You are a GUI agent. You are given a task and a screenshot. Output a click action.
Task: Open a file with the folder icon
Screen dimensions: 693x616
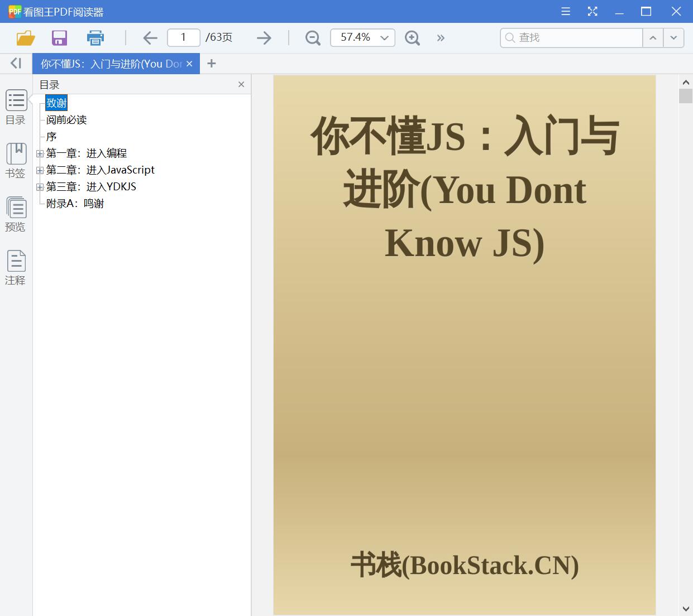[x=26, y=38]
